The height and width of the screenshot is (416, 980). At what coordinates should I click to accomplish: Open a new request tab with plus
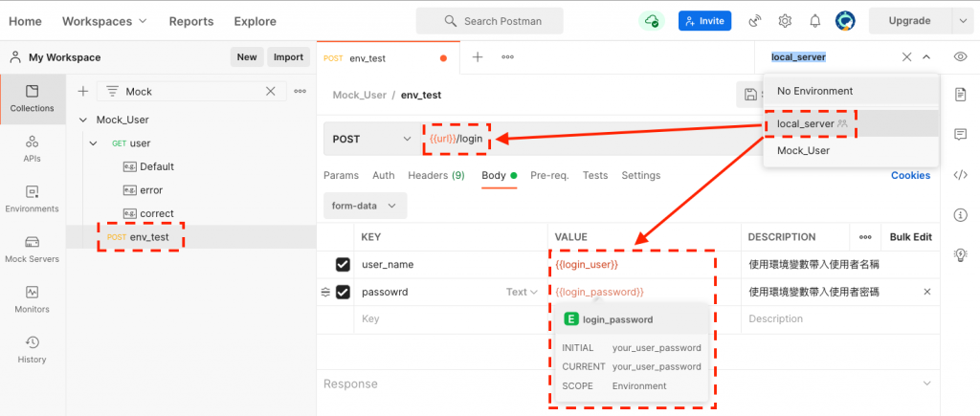click(478, 56)
